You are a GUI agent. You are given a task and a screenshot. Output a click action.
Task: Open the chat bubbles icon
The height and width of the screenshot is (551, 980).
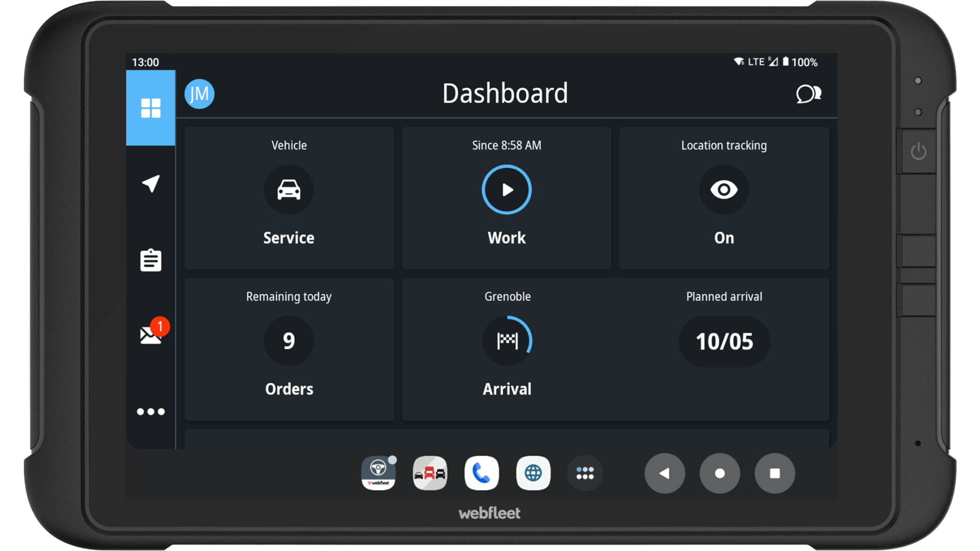[x=808, y=94]
